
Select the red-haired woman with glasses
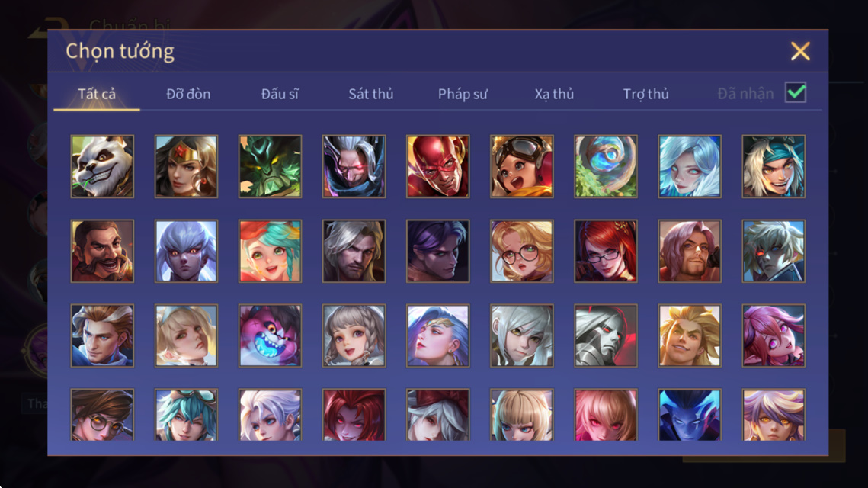(x=606, y=251)
